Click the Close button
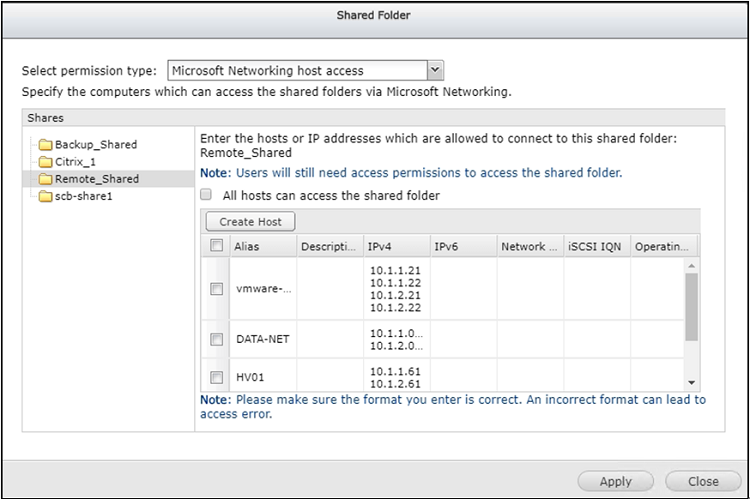Image resolution: width=750 pixels, height=499 pixels. pyautogui.click(x=703, y=481)
